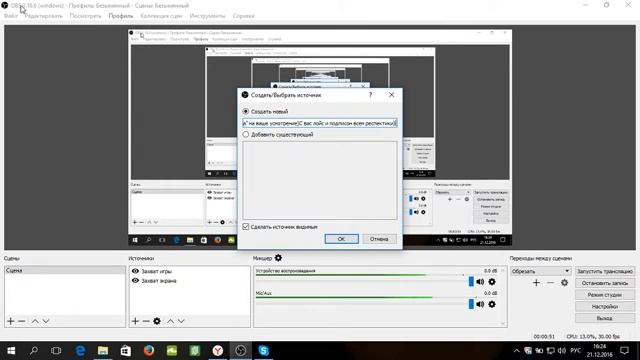
Task: Move scene down with the Scenes arrow
Action: [46, 321]
